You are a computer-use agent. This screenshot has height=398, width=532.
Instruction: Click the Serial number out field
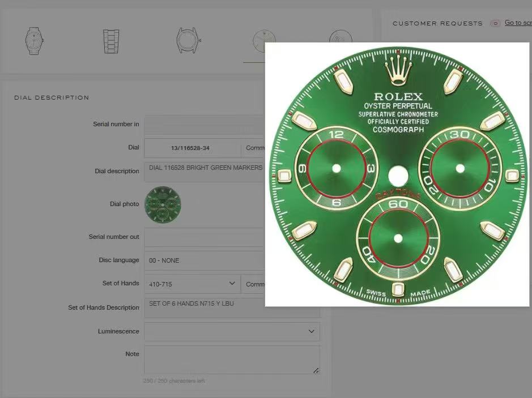tap(204, 237)
